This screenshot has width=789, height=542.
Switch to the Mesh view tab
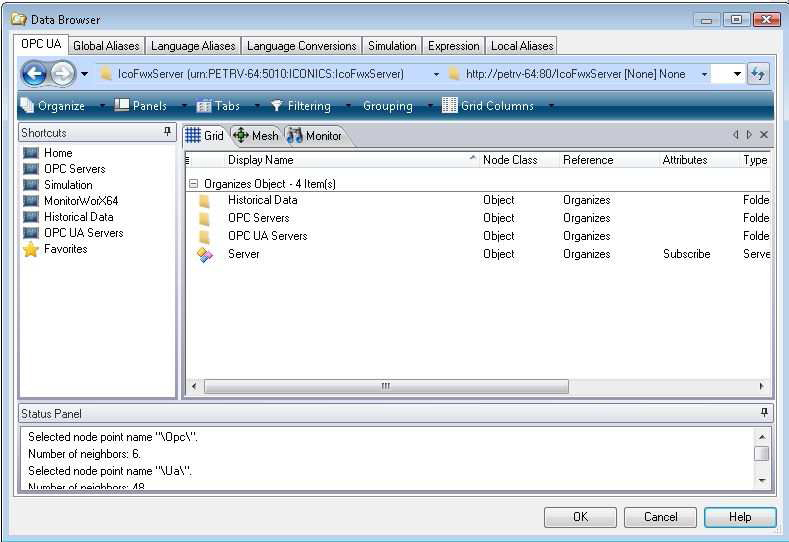(256, 136)
